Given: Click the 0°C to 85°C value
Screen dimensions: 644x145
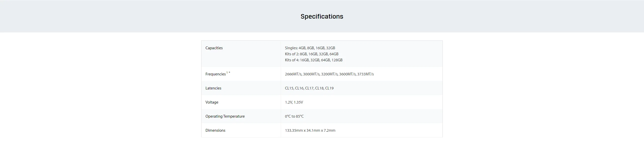Looking at the screenshot, I should (x=294, y=116).
